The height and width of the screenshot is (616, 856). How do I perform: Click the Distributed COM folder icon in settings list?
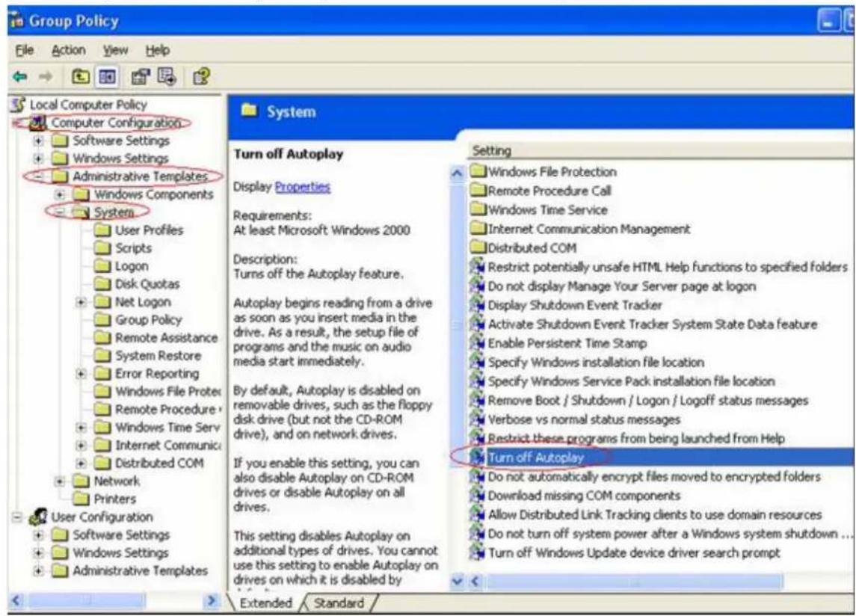tap(478, 247)
